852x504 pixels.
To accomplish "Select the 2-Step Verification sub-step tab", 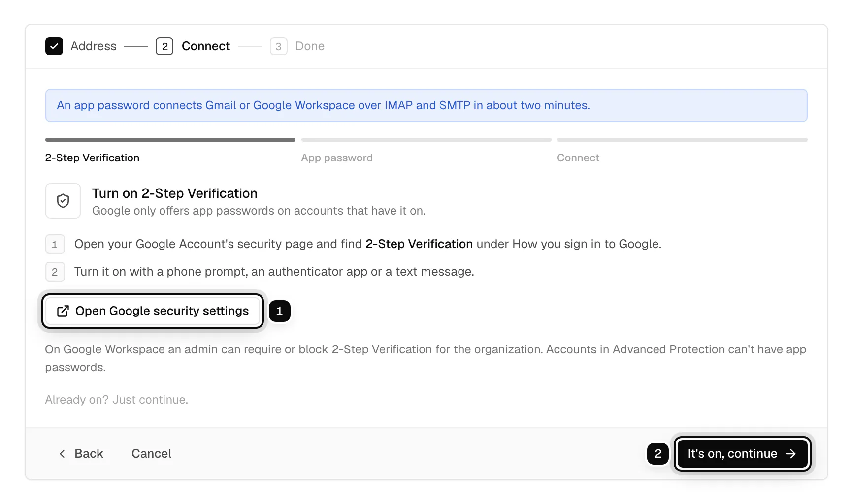I will click(x=92, y=158).
